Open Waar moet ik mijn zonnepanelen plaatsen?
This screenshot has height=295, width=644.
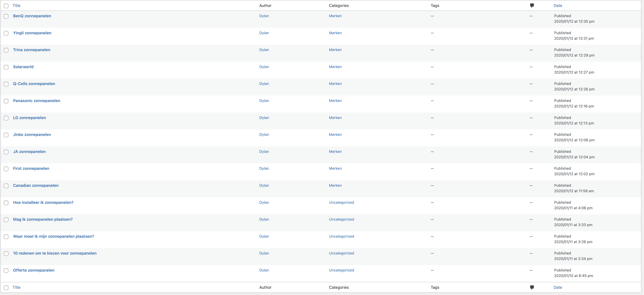click(54, 236)
